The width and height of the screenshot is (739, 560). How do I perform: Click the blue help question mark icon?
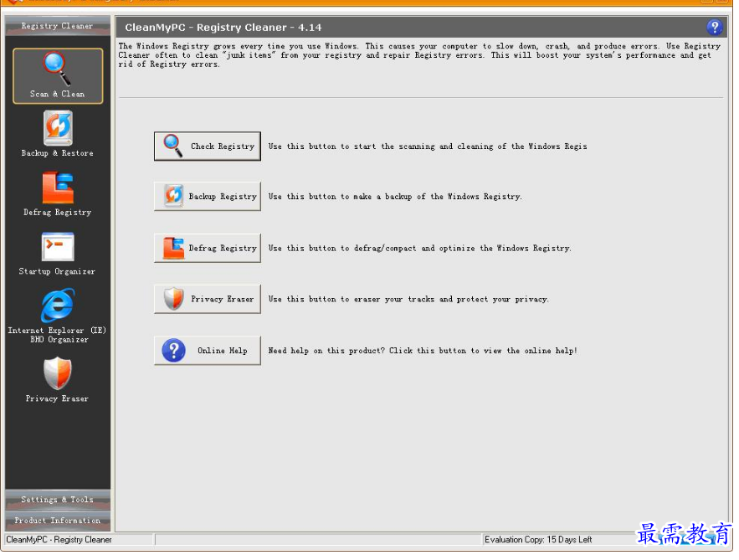coord(714,27)
